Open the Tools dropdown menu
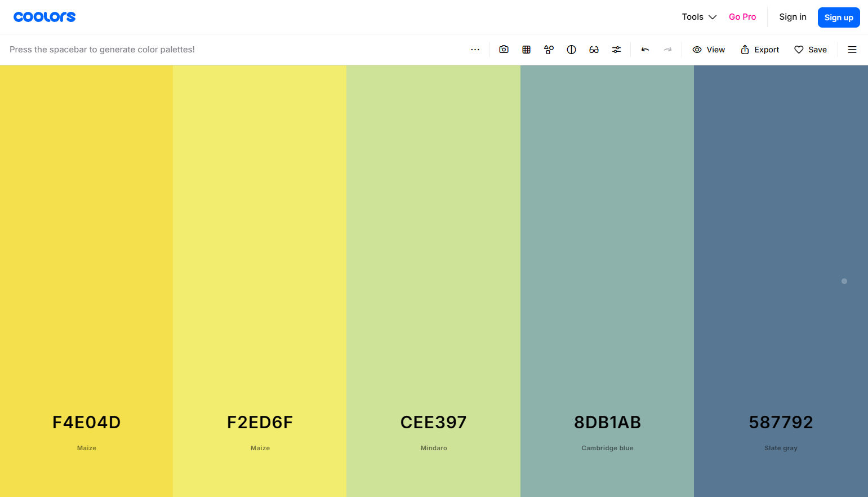 698,16
